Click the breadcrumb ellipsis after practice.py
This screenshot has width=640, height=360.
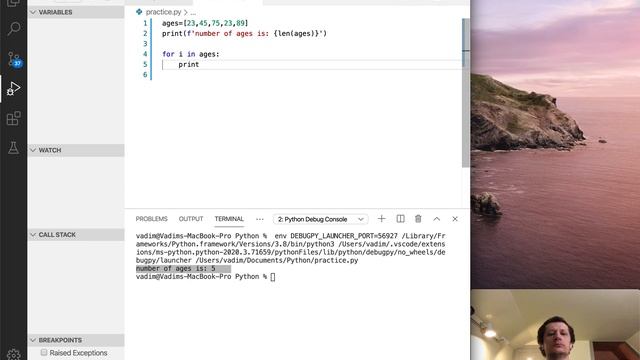click(x=193, y=12)
